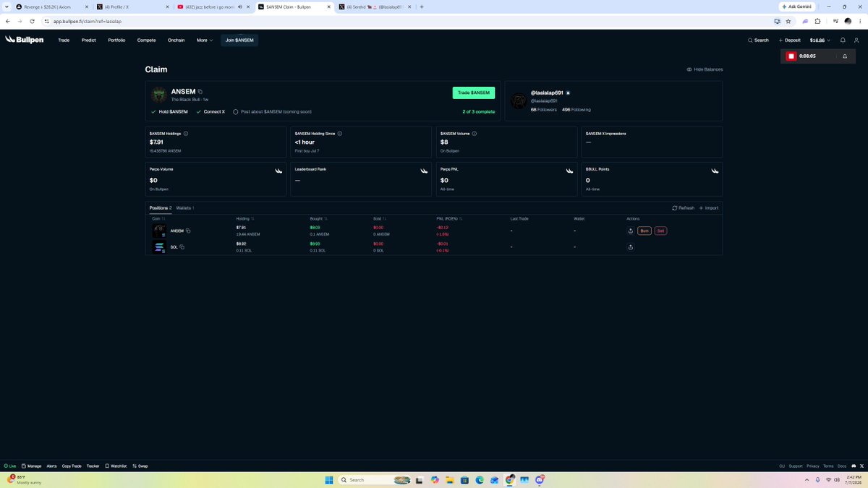Reload the page in Chrome
Image resolution: width=868 pixels, height=488 pixels.
pyautogui.click(x=32, y=21)
